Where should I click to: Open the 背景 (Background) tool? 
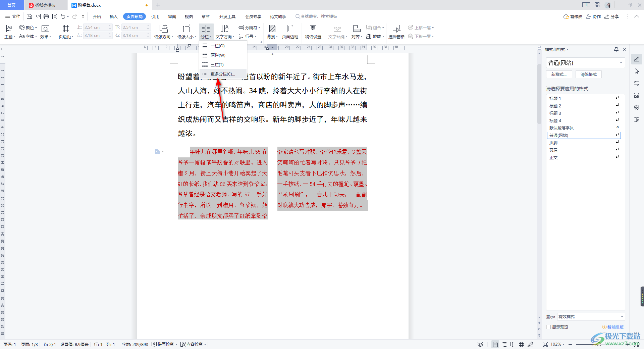pyautogui.click(x=272, y=32)
